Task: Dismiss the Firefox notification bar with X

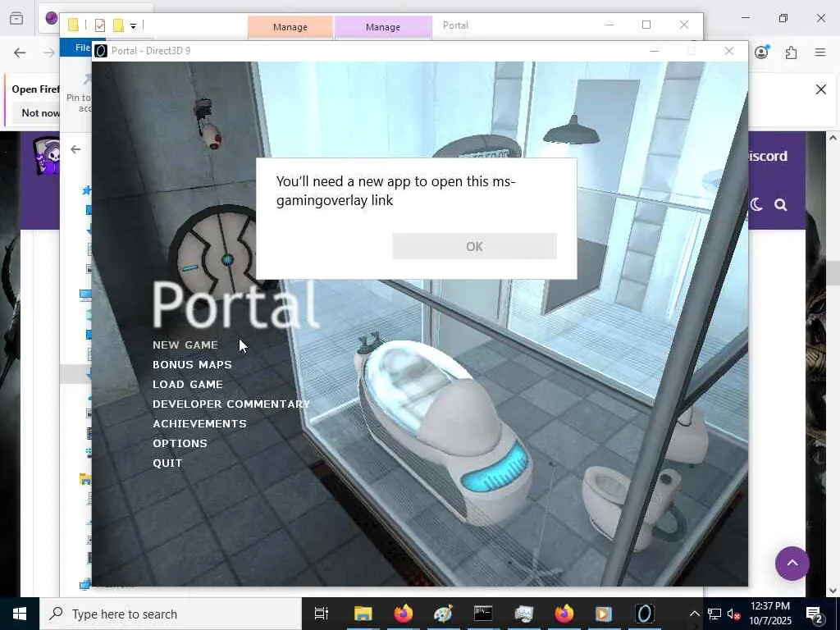Action: click(x=820, y=89)
